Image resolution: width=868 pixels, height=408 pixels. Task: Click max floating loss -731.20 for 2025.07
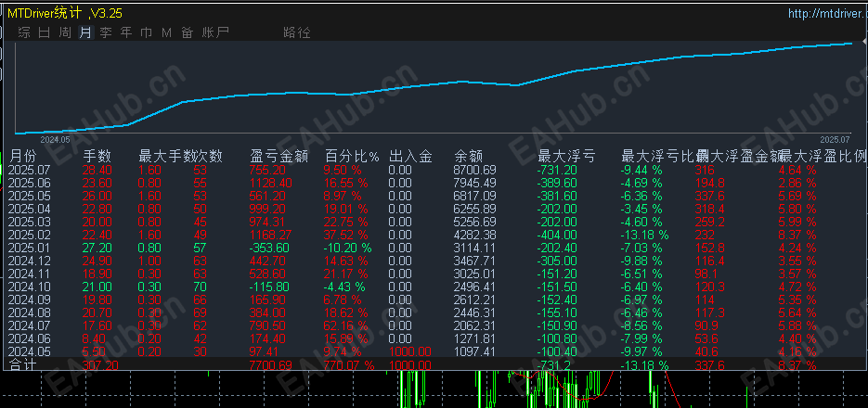(557, 170)
